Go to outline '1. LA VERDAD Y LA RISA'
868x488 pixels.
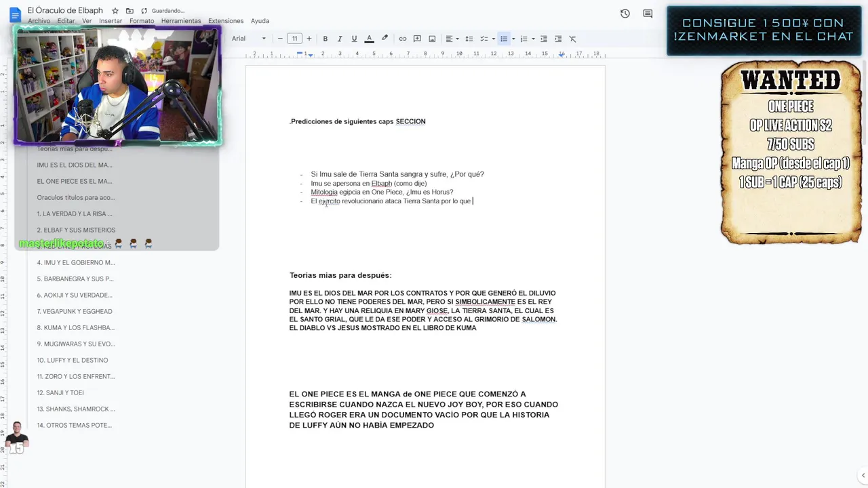click(x=75, y=213)
